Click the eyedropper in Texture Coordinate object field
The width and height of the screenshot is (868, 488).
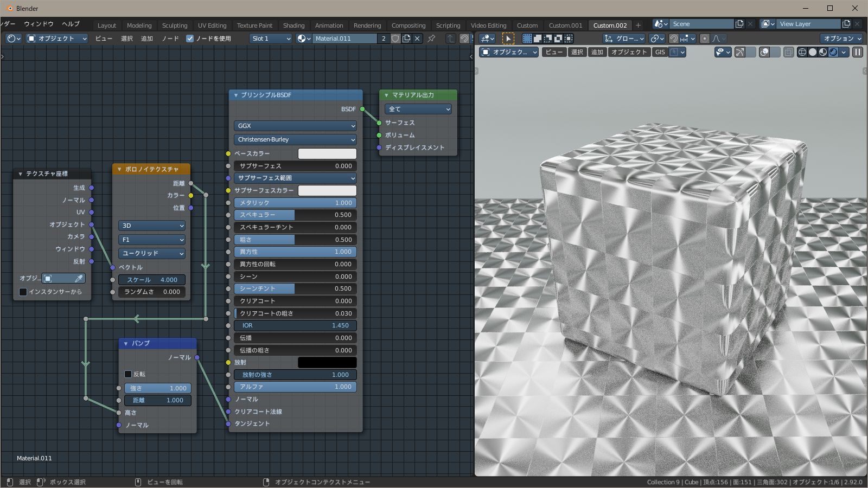(x=79, y=278)
